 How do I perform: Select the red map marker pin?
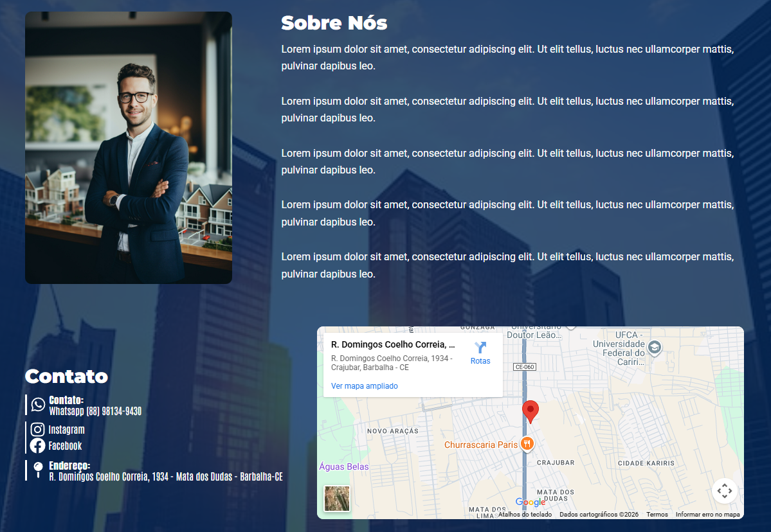pos(531,411)
